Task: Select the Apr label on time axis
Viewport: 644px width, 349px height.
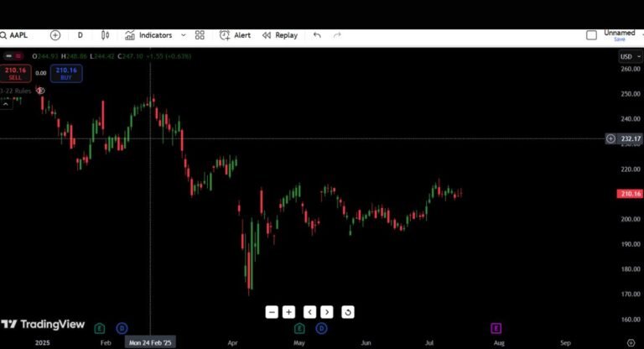Action: tap(232, 343)
